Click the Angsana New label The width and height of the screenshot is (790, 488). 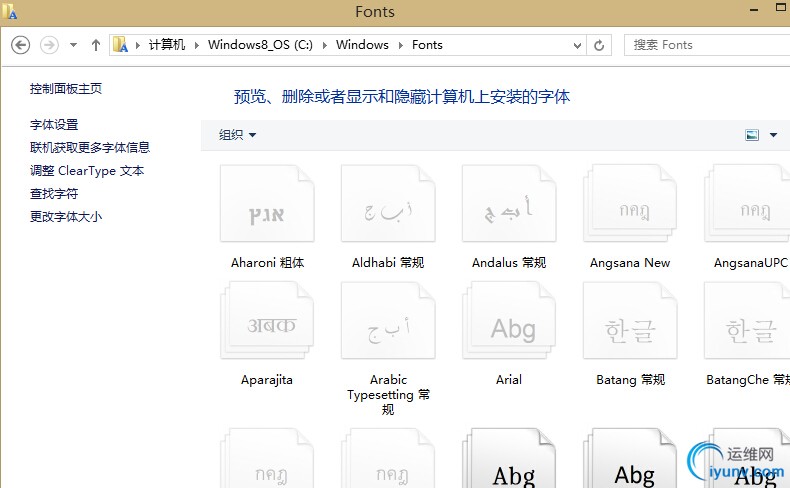[630, 263]
